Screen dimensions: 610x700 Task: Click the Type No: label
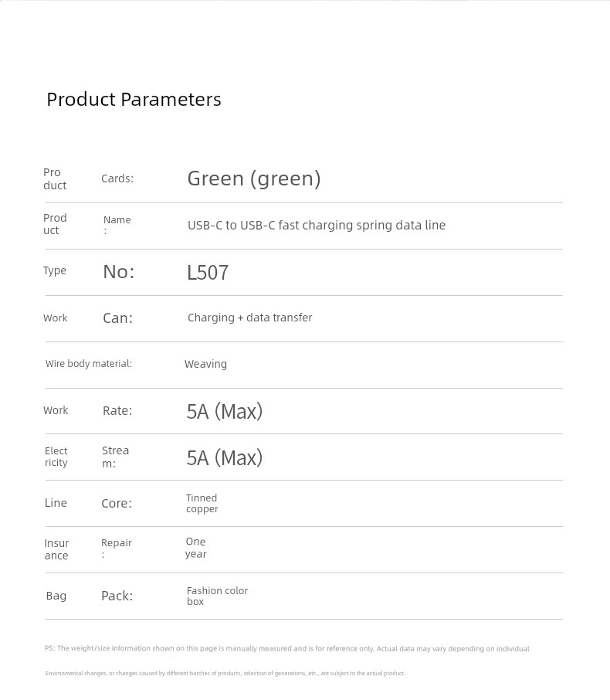tap(88, 271)
